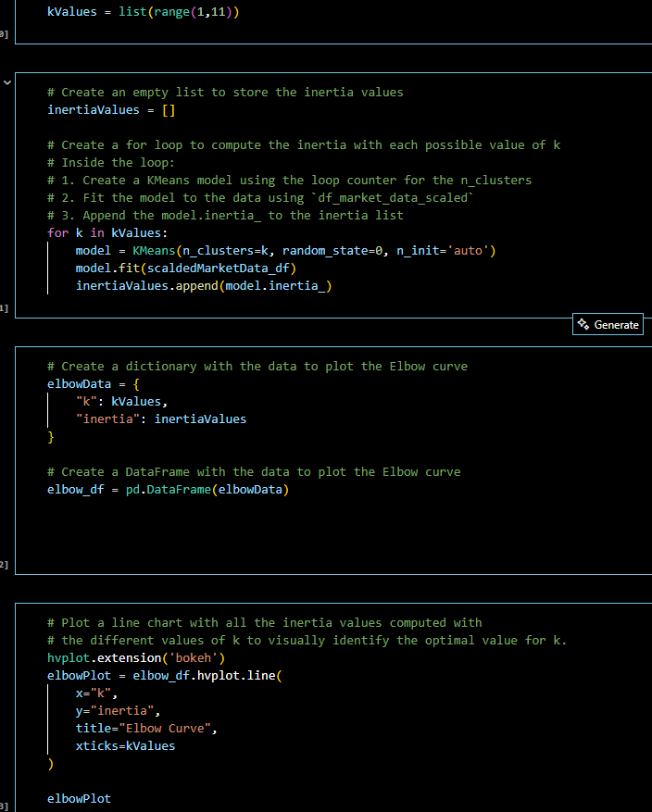
Task: Click the 'elbowData = {' line
Action: point(93,383)
